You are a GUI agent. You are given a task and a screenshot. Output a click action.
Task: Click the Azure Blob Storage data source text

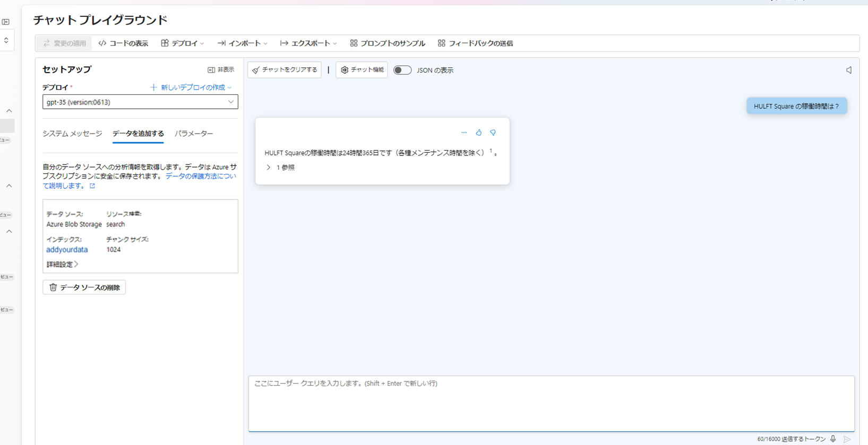click(74, 224)
